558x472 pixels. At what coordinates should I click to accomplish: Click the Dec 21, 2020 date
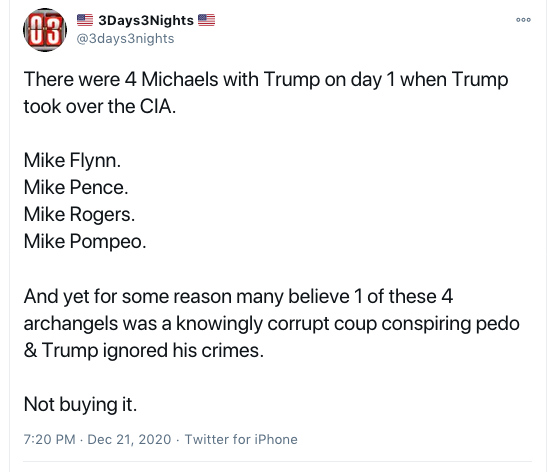coord(129,439)
